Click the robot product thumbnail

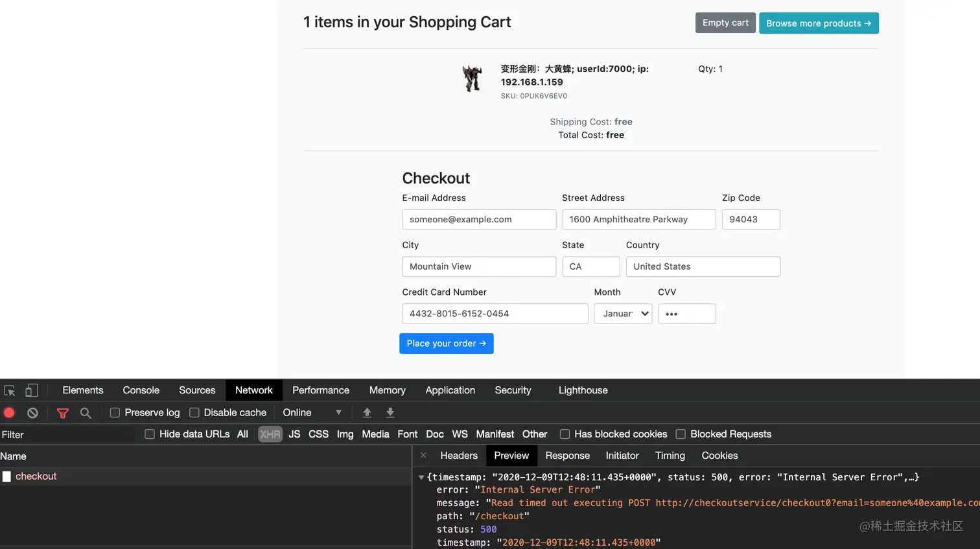coord(472,78)
